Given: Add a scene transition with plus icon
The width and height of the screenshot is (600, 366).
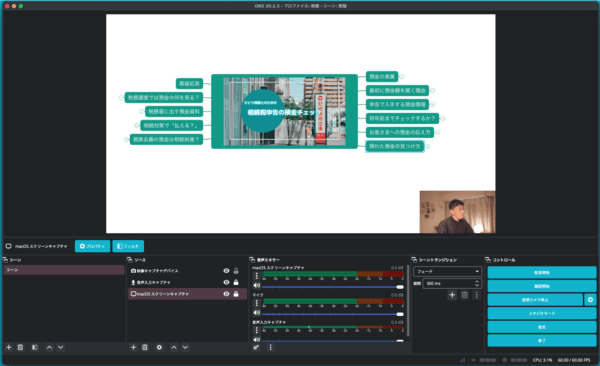Looking at the screenshot, I should point(452,295).
